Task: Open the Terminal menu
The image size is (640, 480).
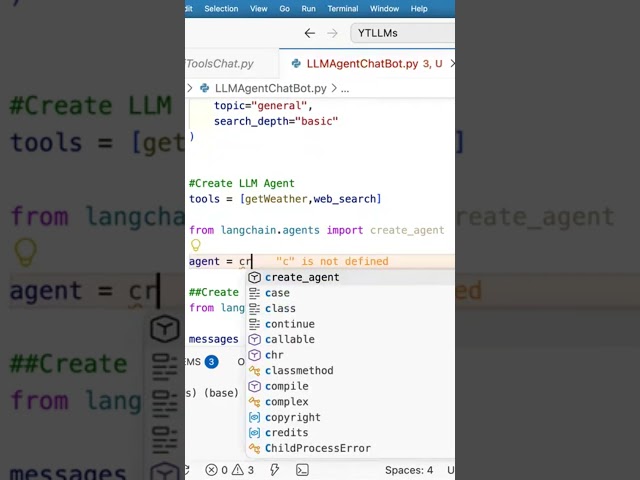Action: [342, 9]
